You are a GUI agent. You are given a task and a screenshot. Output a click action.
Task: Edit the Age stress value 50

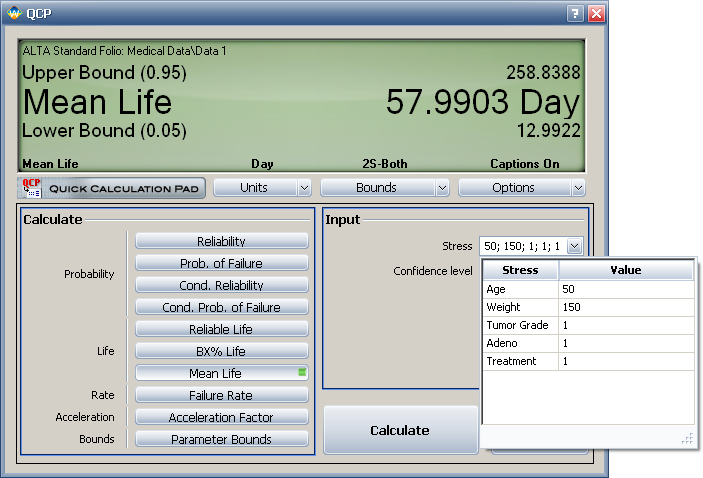point(626,289)
